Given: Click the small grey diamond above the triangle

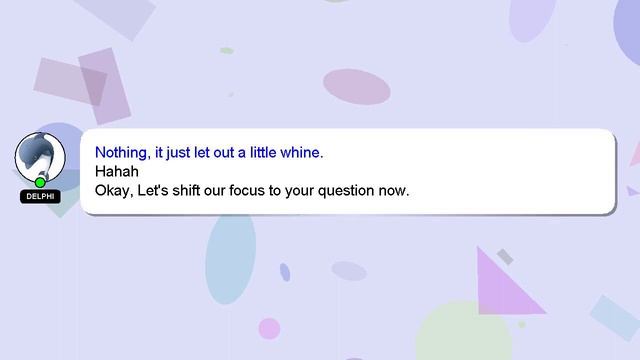Looking at the screenshot, I should coord(505,257).
